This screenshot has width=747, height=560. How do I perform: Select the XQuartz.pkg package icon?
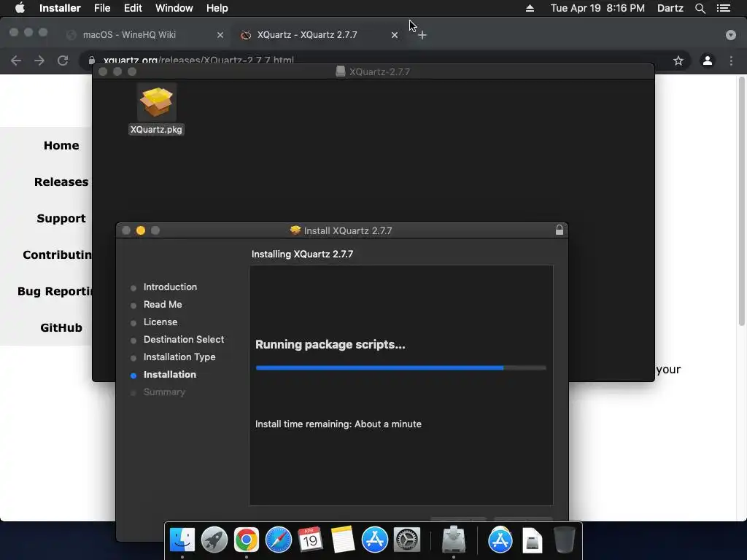(156, 102)
